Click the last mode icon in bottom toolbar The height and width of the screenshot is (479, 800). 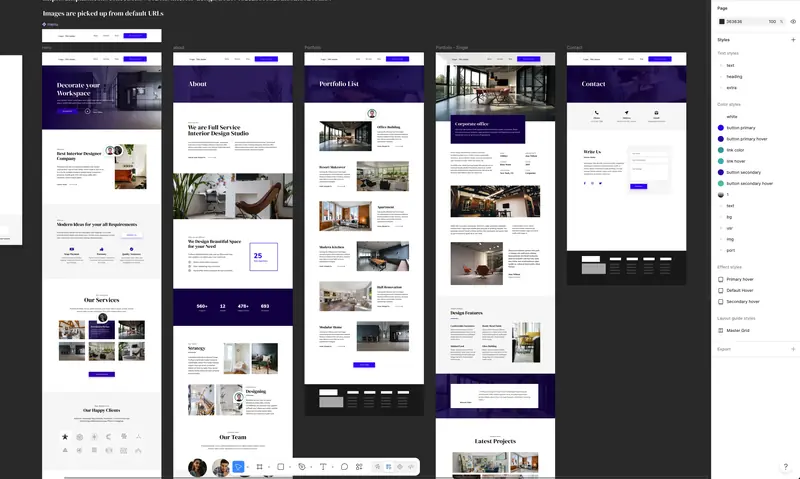(411, 467)
